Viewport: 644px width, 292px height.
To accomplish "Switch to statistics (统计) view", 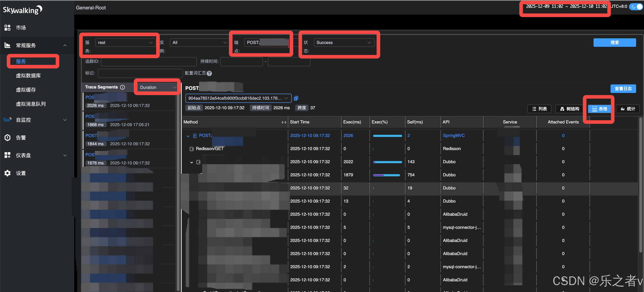I will pos(627,109).
